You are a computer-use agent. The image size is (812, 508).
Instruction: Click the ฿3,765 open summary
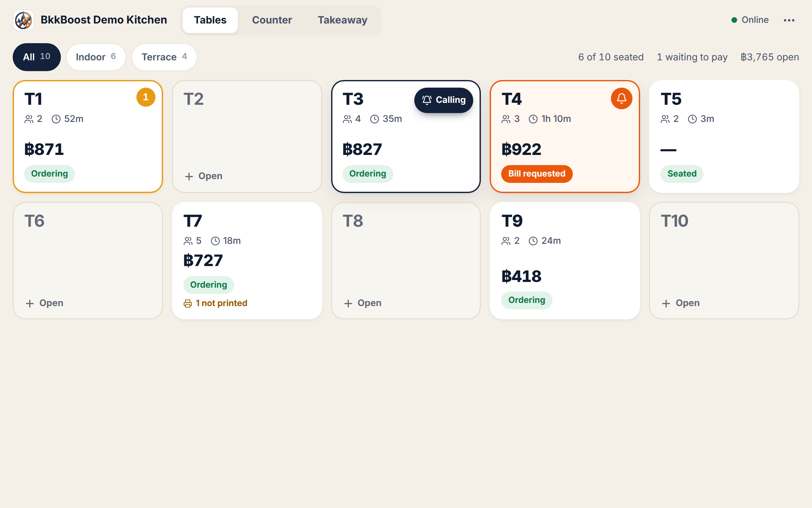pos(770,57)
